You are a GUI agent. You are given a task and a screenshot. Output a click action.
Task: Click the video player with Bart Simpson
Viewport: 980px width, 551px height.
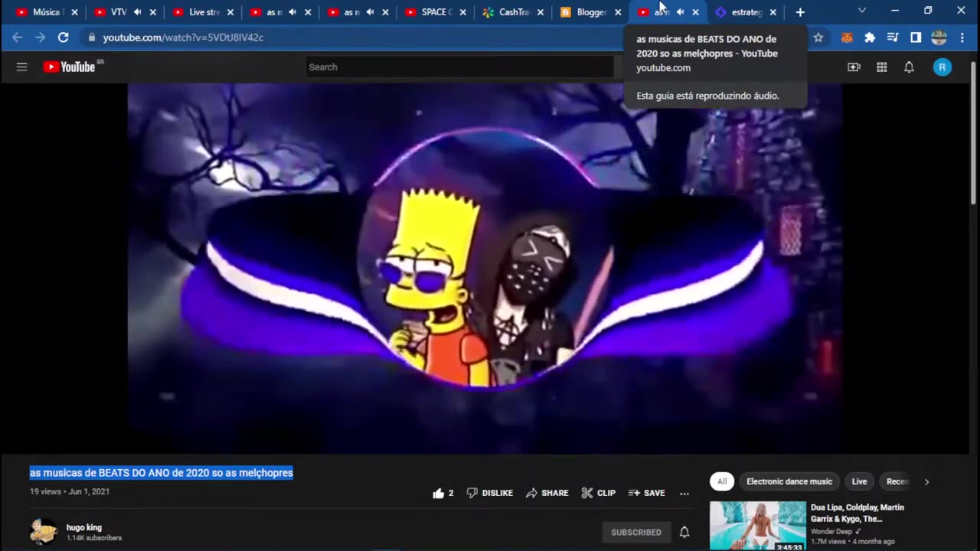pyautogui.click(x=485, y=268)
